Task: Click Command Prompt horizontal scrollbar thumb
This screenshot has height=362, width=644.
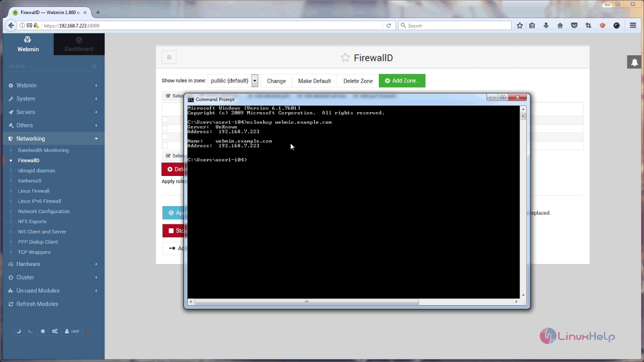Action: tap(306, 302)
